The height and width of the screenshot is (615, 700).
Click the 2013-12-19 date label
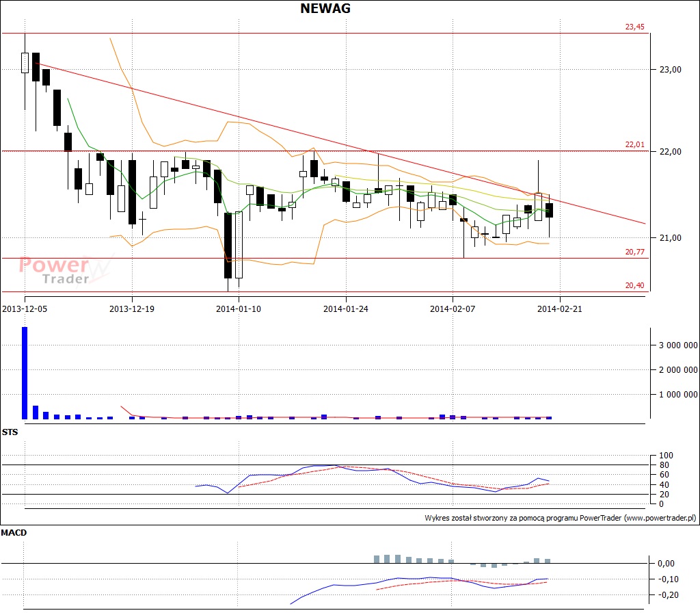click(132, 309)
